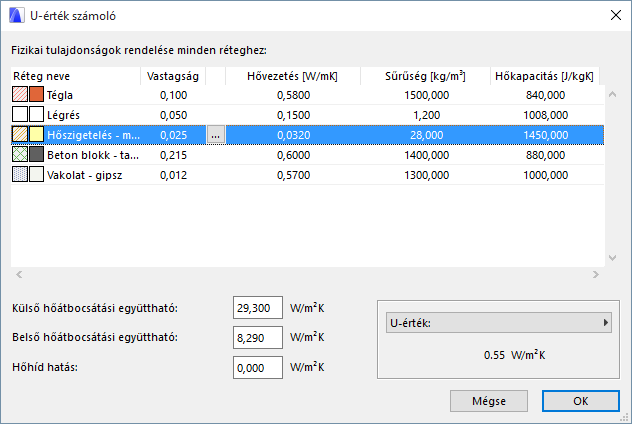Screen dimensions: 632x424
Task: Click the white Légrés color swatch
Action: 36,114
